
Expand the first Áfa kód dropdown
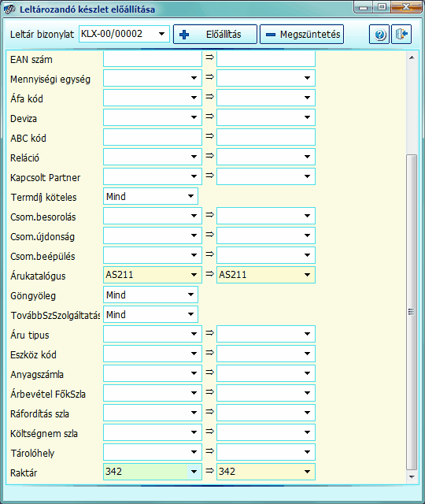point(194,98)
